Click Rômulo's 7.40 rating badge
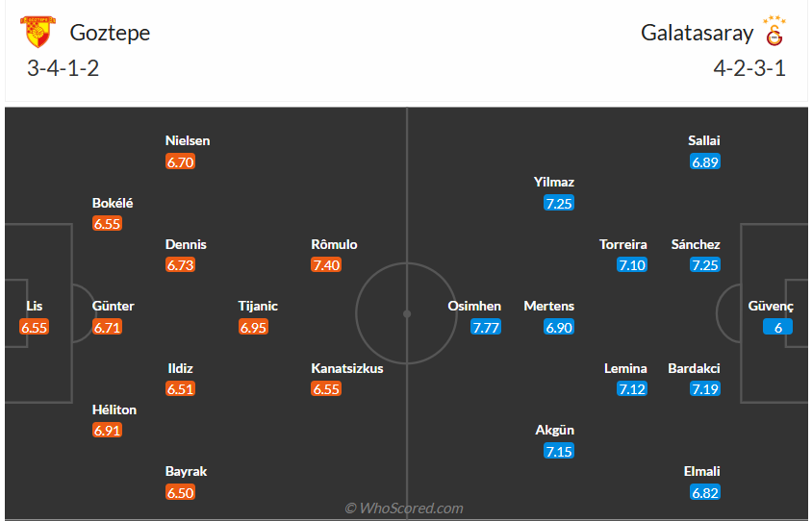The height and width of the screenshot is (521, 812). click(326, 265)
